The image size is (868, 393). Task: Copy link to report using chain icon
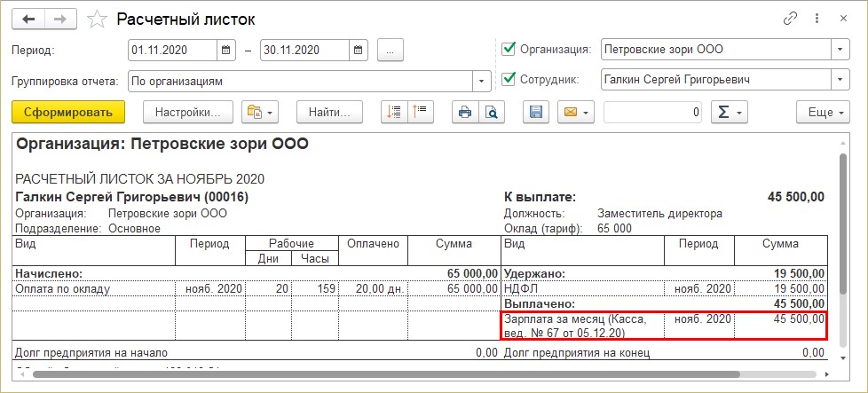(x=790, y=19)
